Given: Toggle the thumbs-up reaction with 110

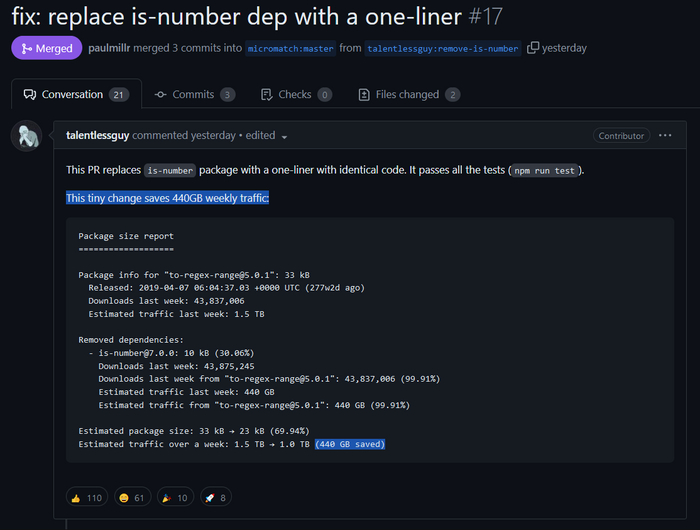Looking at the screenshot, I should click(x=87, y=497).
